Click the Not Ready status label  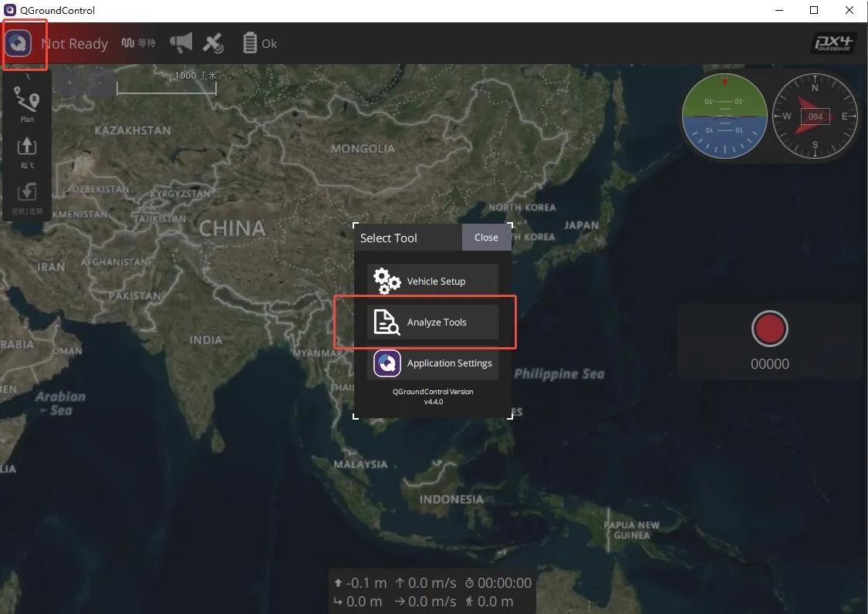[74, 43]
